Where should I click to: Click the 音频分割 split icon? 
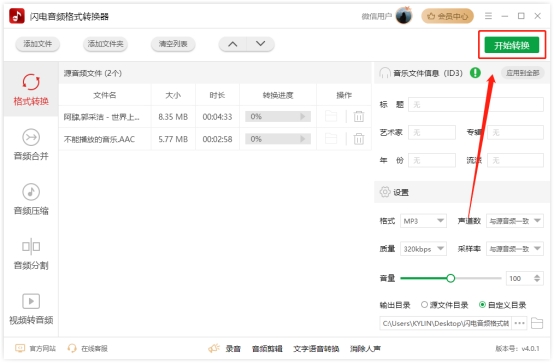click(31, 246)
